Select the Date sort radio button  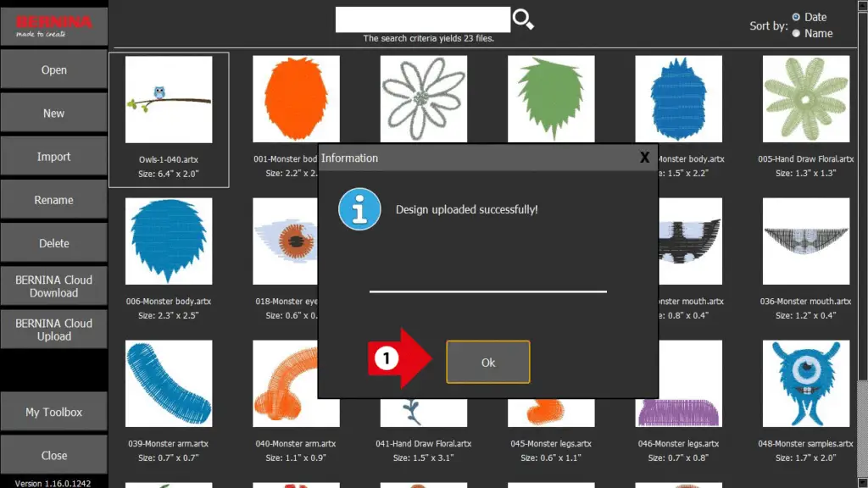point(796,17)
